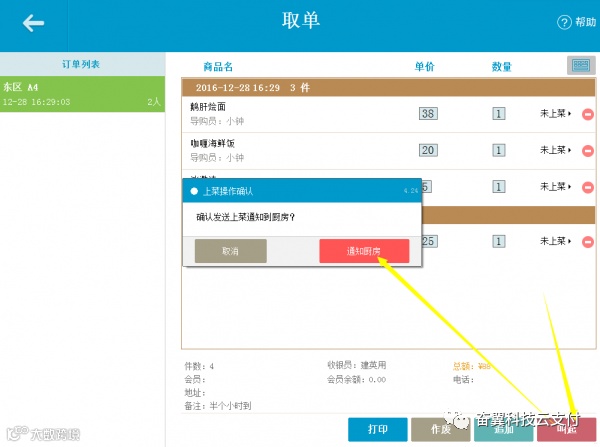The image size is (600, 447).
Task: Edit quantity 1 of 鹅肝烩面
Action: coord(499,114)
